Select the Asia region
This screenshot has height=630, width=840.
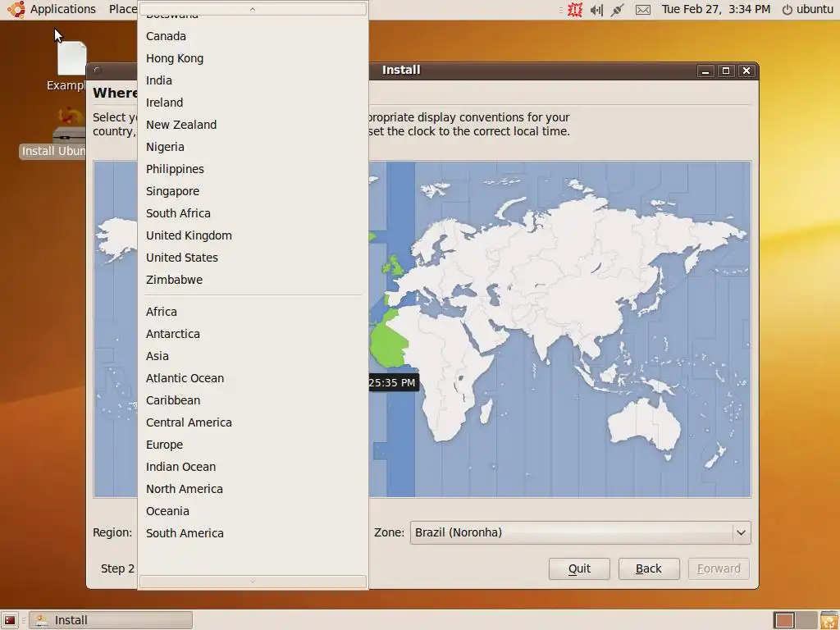click(253, 356)
